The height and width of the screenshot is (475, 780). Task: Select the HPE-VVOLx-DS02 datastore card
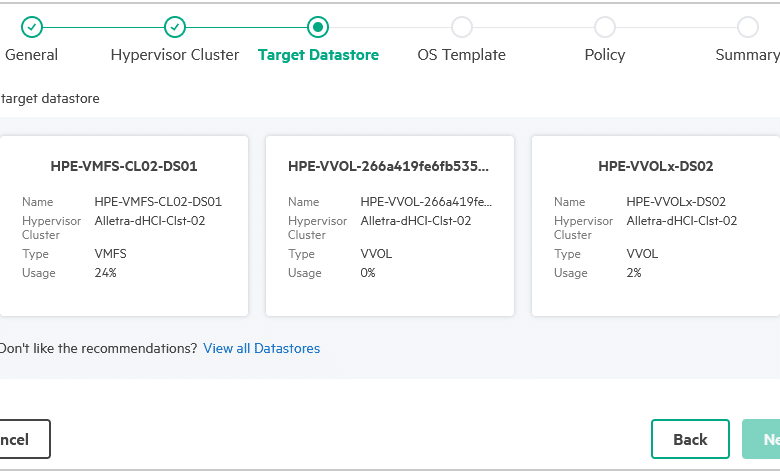pos(656,226)
